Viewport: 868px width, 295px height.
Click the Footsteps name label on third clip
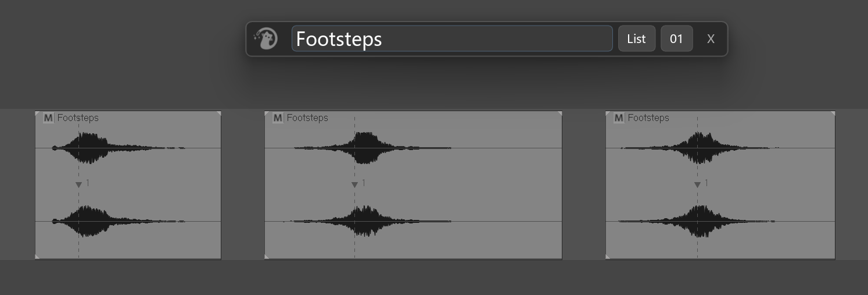point(648,118)
